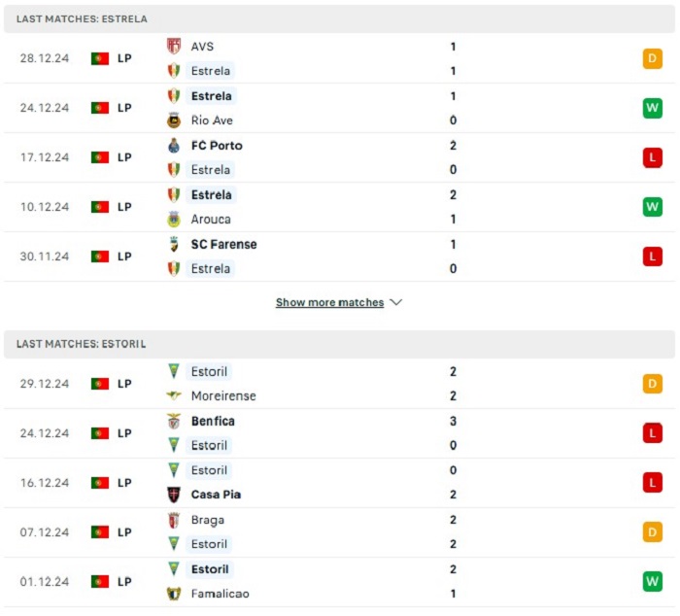Click the Rio Ave team badge
This screenshot has height=616, width=680.
click(x=174, y=120)
